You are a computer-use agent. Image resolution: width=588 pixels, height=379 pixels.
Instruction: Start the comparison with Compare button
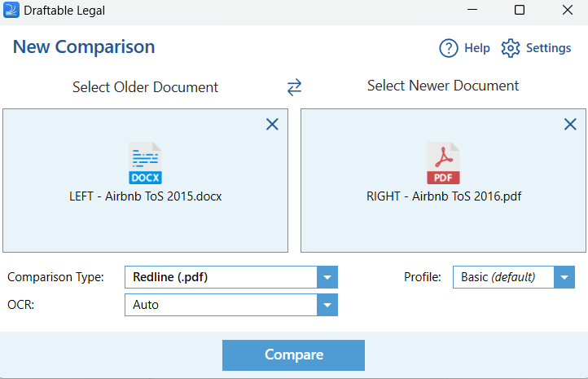pos(293,355)
